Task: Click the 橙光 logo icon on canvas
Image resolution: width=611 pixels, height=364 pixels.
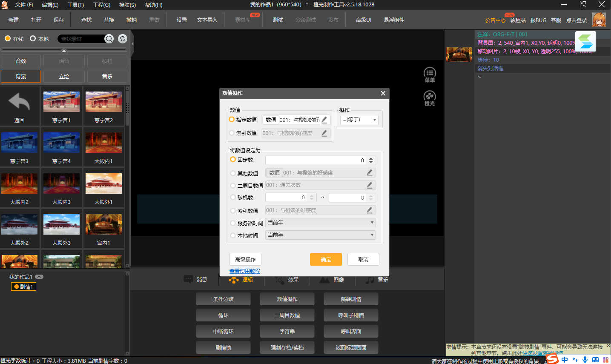Action: (x=430, y=98)
